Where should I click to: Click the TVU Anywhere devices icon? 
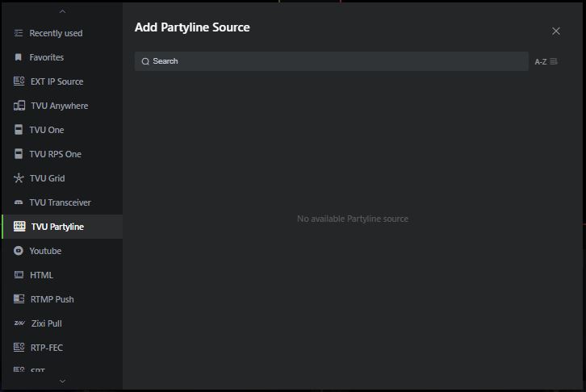pos(19,106)
